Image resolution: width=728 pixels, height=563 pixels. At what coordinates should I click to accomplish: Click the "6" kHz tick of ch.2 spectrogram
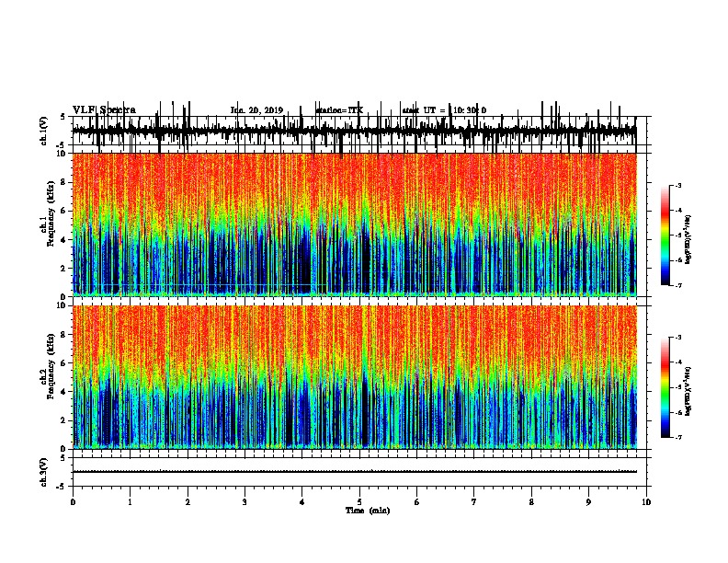click(x=64, y=362)
